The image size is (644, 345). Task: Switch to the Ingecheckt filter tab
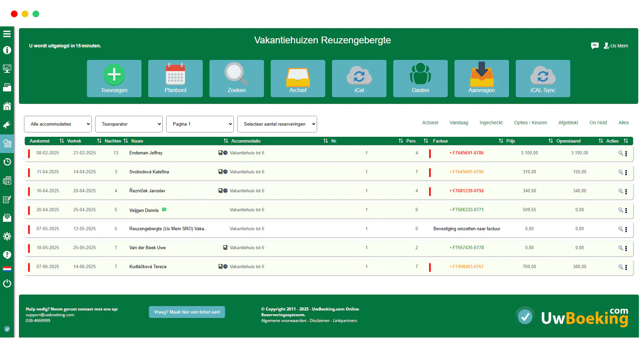coord(491,123)
